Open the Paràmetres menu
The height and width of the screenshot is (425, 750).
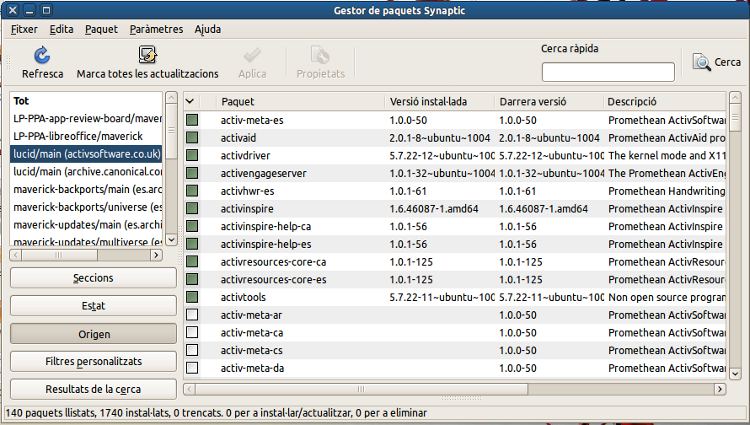(156, 29)
